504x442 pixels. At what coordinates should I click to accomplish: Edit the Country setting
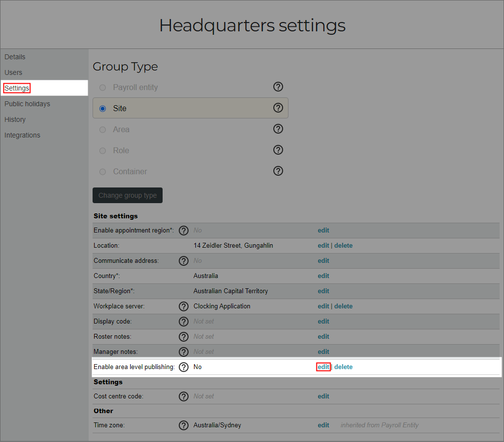click(323, 276)
